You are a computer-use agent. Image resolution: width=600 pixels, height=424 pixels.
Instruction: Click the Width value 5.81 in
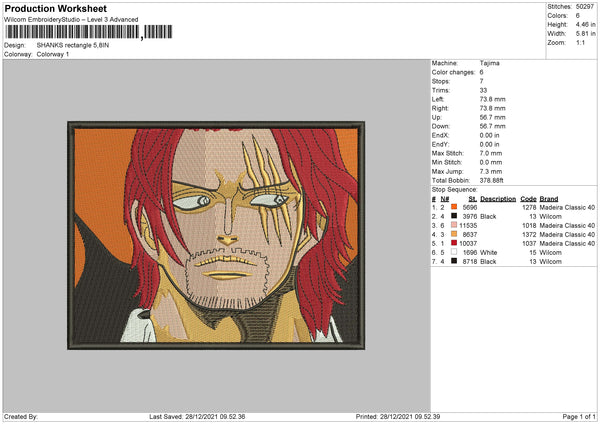[585, 34]
